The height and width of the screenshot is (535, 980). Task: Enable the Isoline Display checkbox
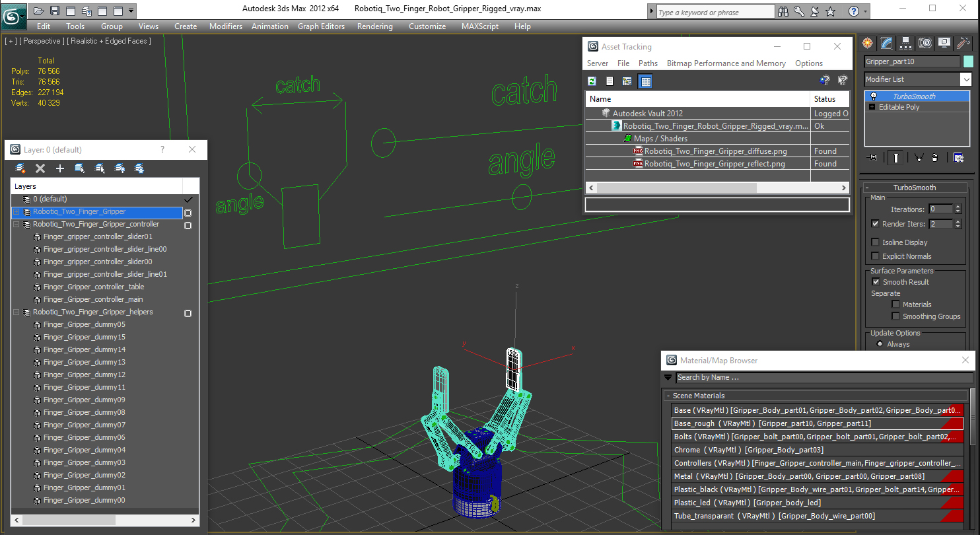coord(876,242)
